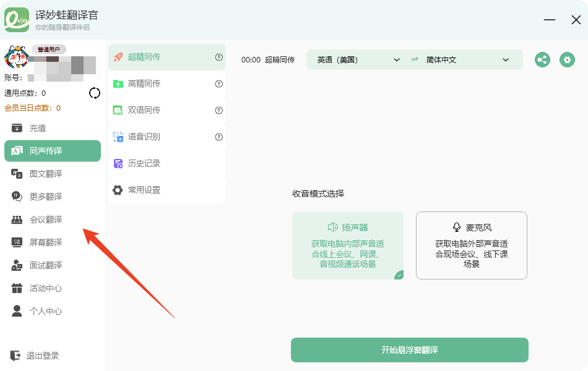Select the 麦克风 audio capture mode

point(471,245)
